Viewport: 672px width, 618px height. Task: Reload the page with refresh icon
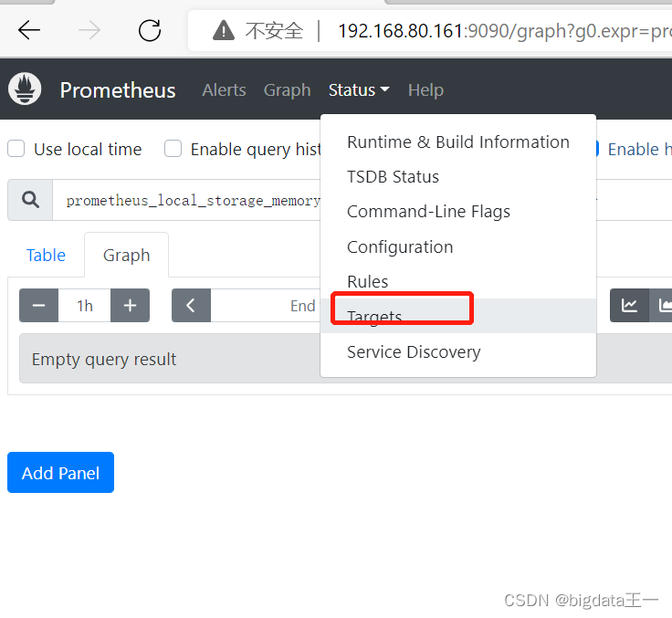(x=150, y=30)
